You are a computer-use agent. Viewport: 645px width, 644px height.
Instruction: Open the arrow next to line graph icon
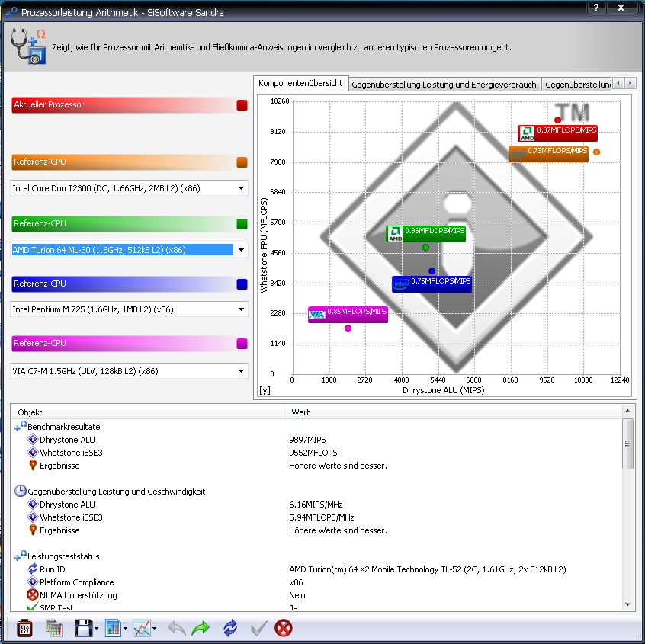point(154,628)
